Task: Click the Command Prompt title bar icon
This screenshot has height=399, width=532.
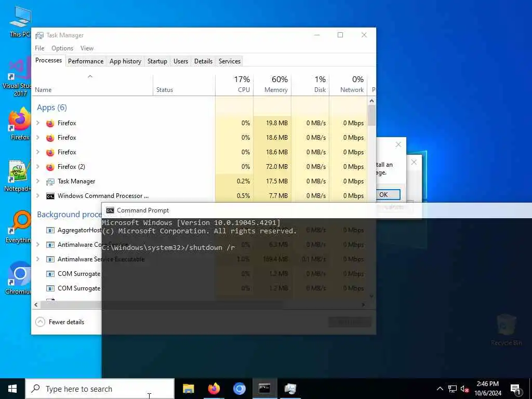Action: point(110,210)
